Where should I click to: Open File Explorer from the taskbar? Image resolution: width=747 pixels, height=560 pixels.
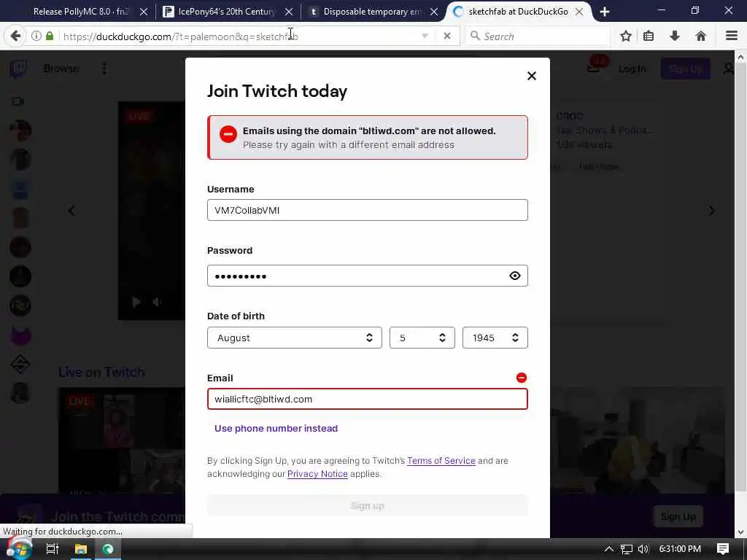coord(80,549)
